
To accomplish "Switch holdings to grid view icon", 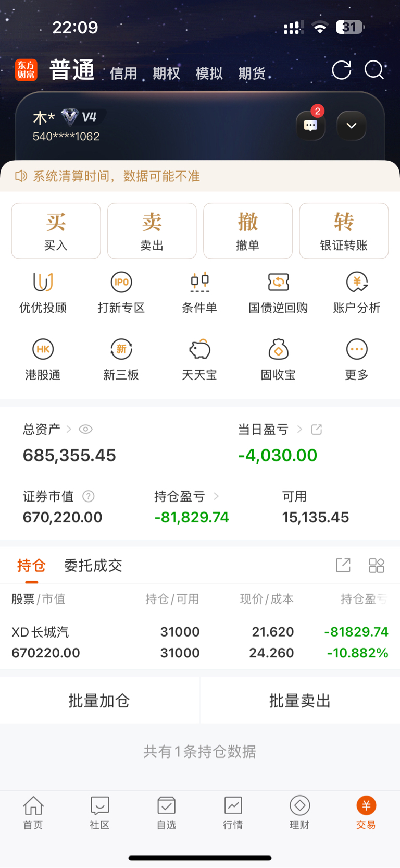I will tap(377, 566).
